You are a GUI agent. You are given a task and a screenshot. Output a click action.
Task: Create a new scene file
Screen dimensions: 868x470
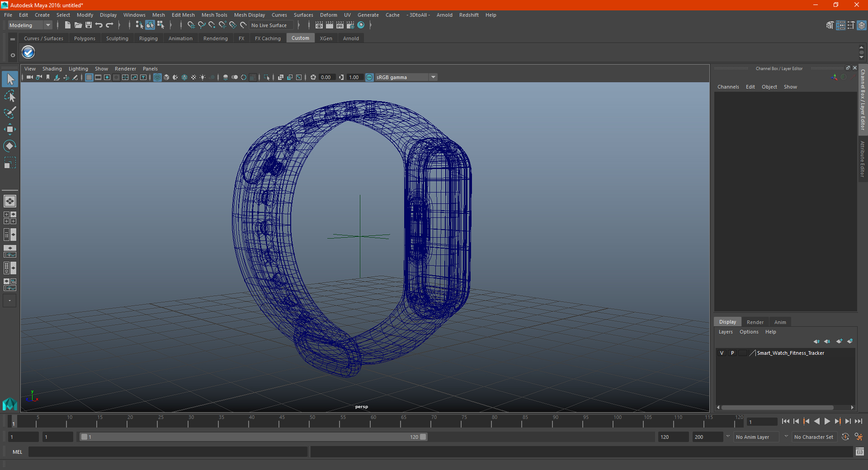(x=67, y=25)
